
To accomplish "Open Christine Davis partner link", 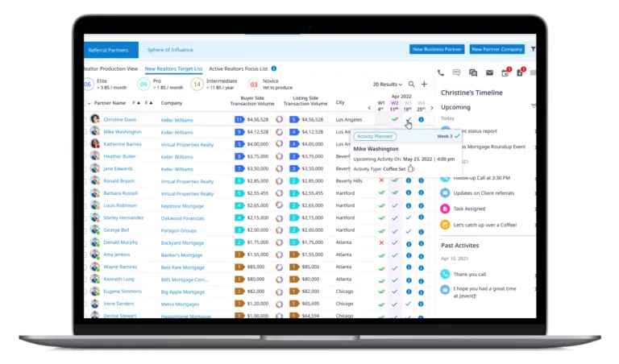I will pos(119,119).
